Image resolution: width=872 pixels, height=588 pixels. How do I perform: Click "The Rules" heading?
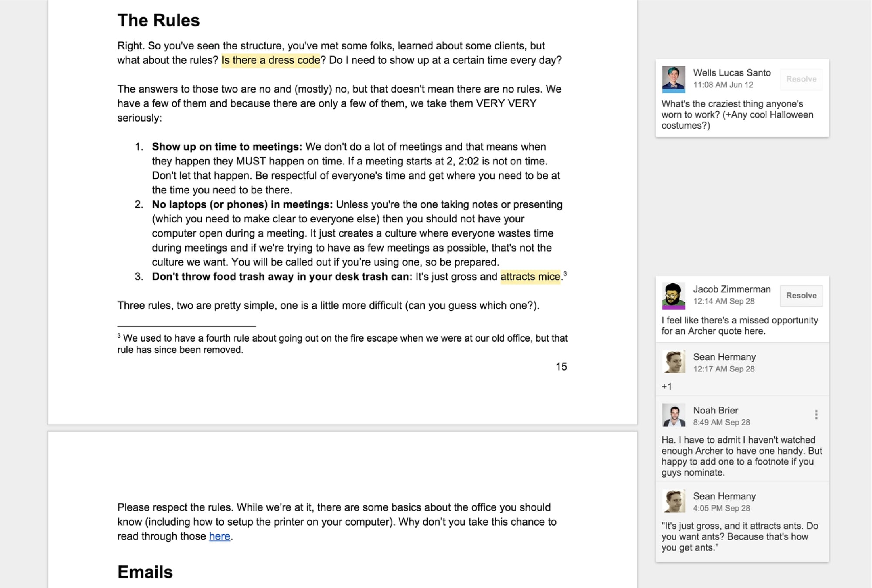[158, 20]
